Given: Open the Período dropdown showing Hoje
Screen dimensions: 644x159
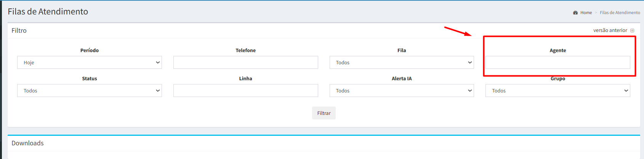Looking at the screenshot, I should (90, 62).
